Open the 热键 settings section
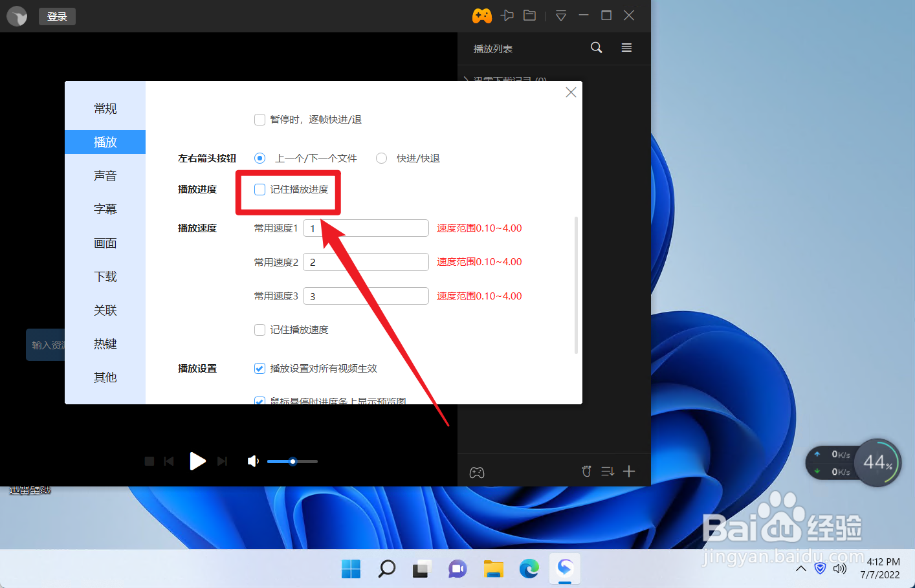Screen dimensions: 915x588 coord(105,343)
